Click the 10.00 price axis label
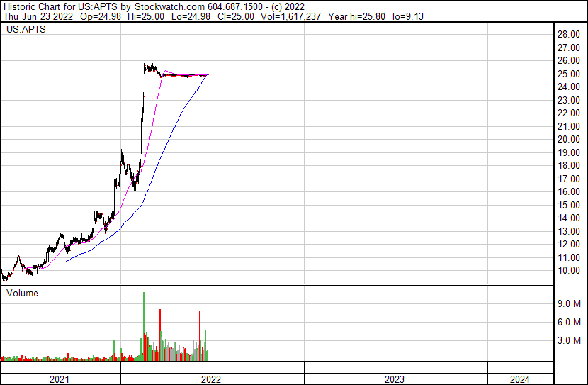 click(568, 271)
